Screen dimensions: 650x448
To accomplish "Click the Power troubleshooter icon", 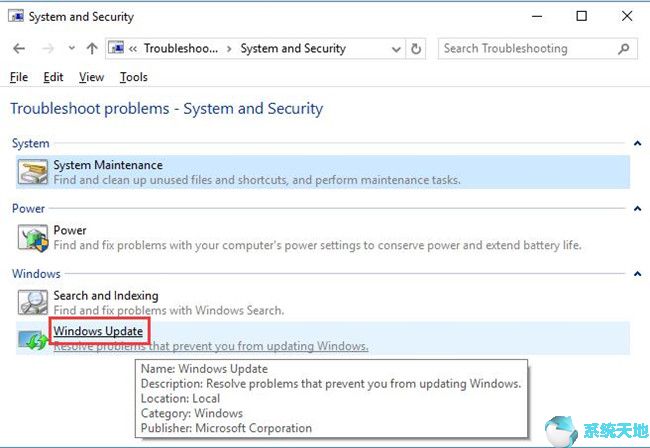I will [x=32, y=238].
